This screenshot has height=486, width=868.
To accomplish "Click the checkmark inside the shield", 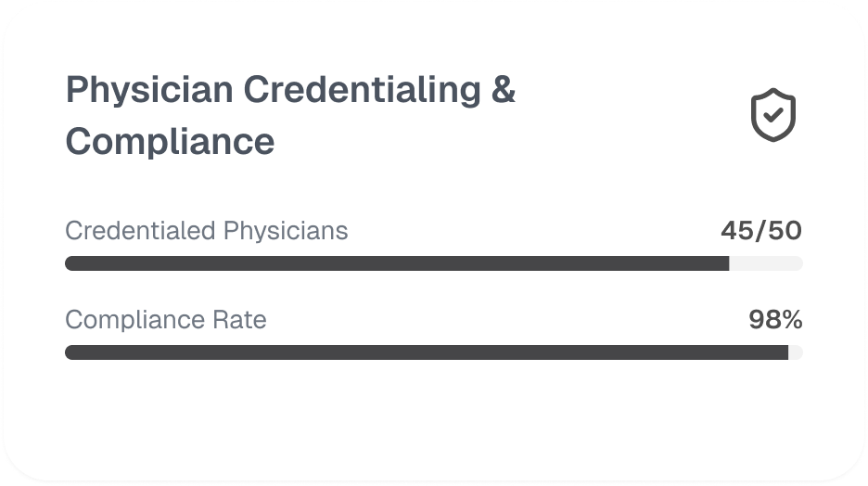I will [x=772, y=116].
